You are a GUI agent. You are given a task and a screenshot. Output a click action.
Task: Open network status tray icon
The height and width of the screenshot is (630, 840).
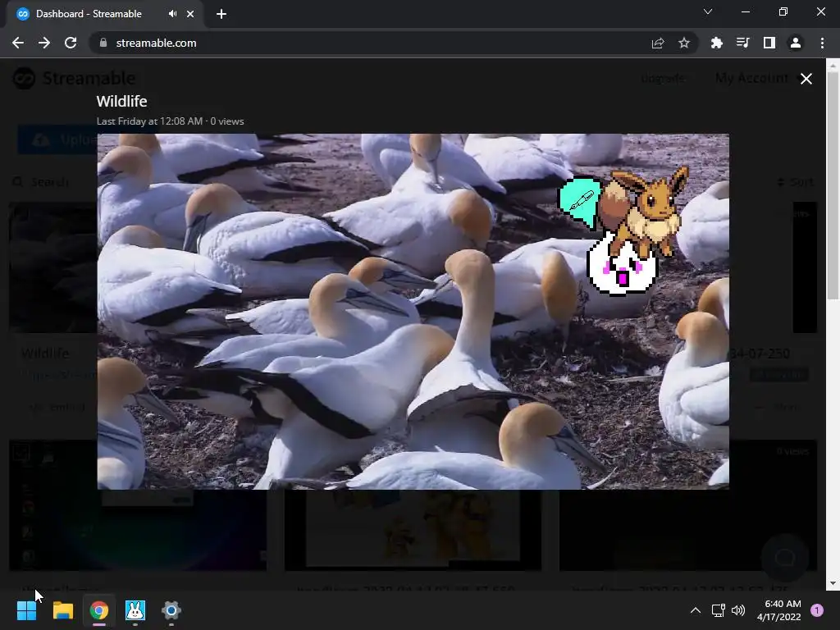pos(718,610)
